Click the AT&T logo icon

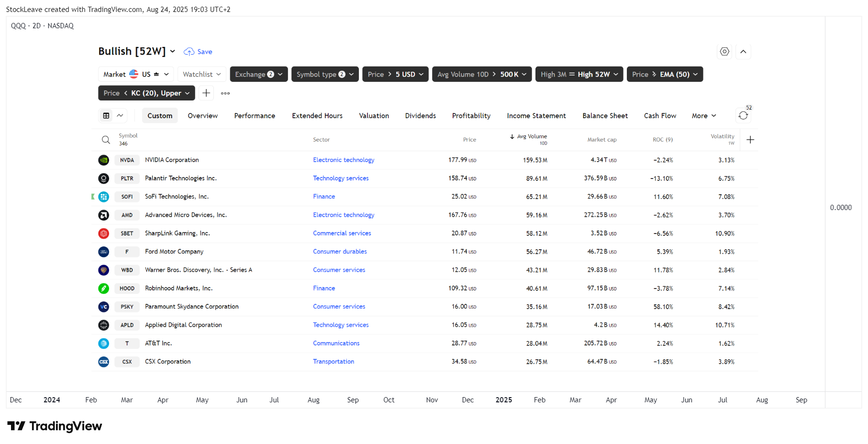[104, 344]
